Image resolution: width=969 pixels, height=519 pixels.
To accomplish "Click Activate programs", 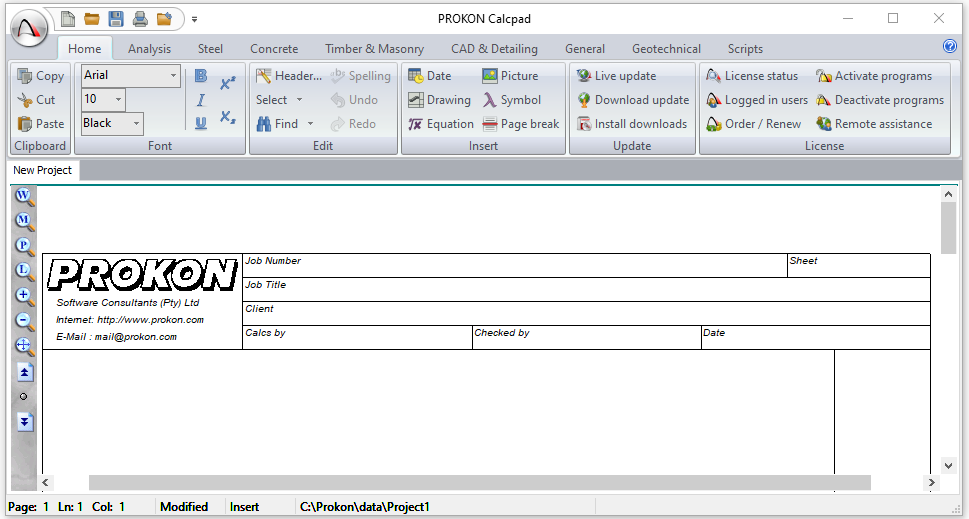I will coord(874,76).
